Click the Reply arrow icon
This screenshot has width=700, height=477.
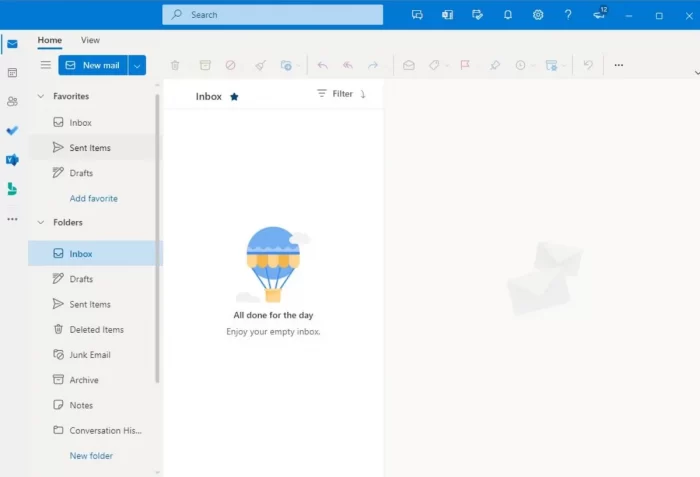click(322, 65)
